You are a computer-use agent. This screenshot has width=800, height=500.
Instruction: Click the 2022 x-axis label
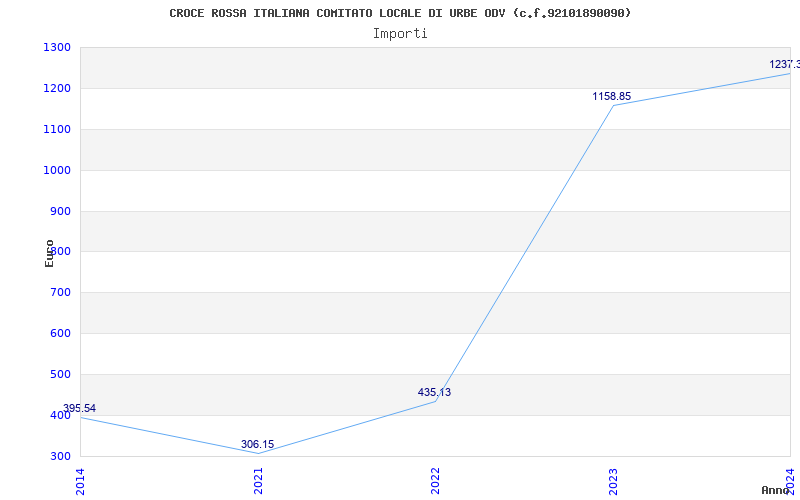(x=435, y=482)
